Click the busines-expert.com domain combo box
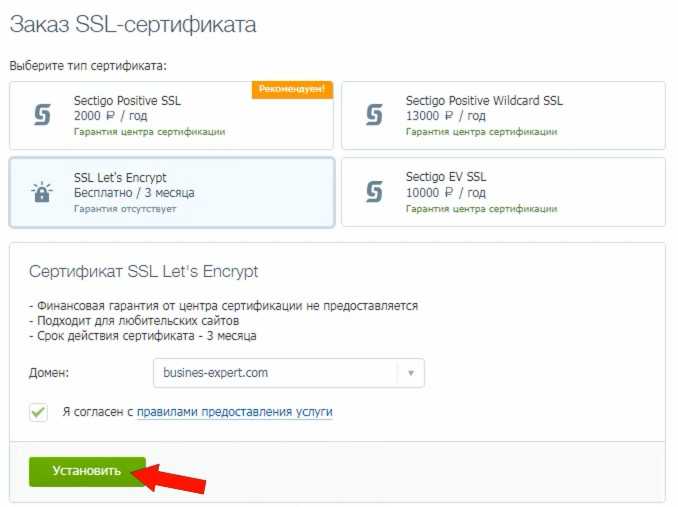678x507 pixels. [x=289, y=373]
